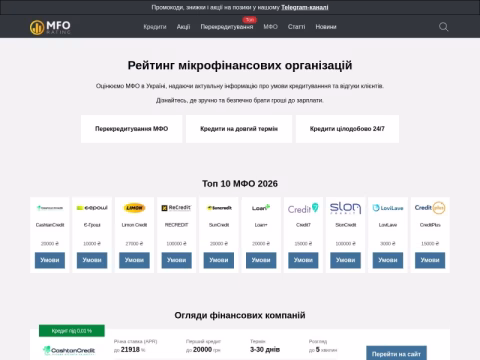
Task: Select the Limon Credit 27000 ₴ amount
Action: tap(134, 244)
